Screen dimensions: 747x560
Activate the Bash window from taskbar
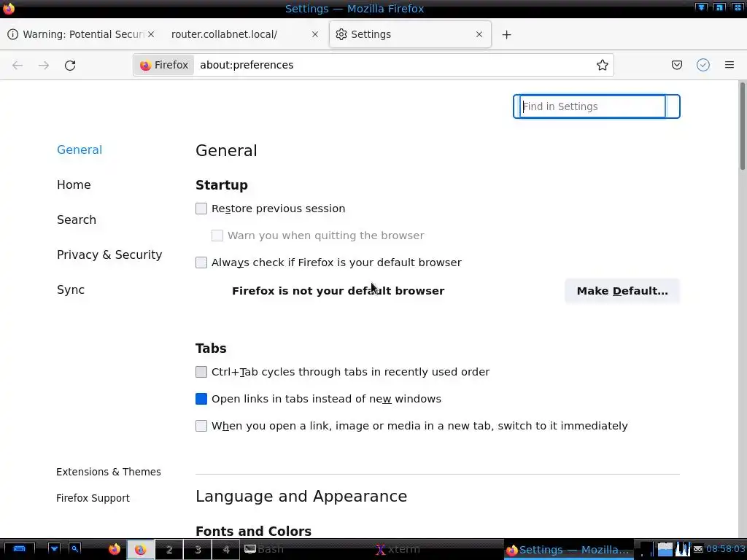[x=307, y=550]
